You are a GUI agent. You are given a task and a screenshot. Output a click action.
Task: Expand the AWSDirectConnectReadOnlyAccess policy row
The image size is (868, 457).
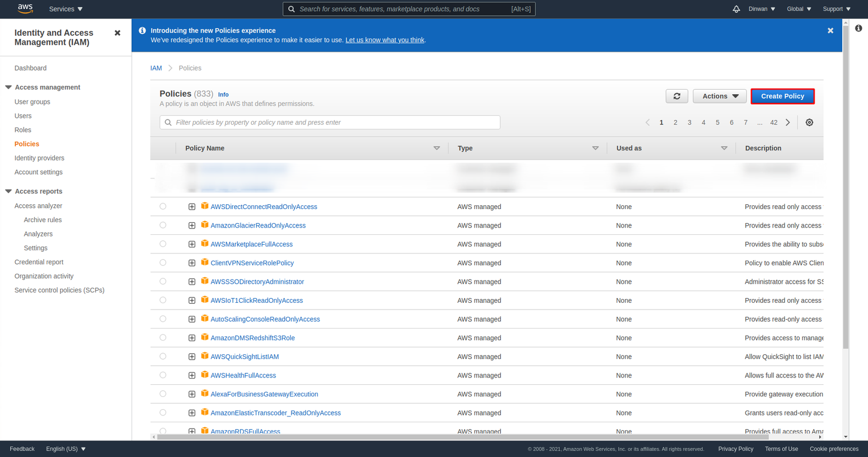(192, 207)
